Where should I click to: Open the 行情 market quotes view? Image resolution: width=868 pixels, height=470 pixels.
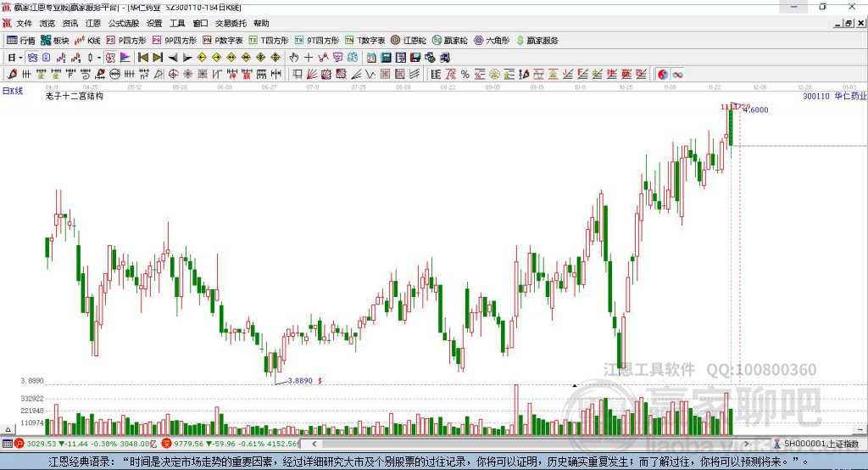[x=21, y=41]
